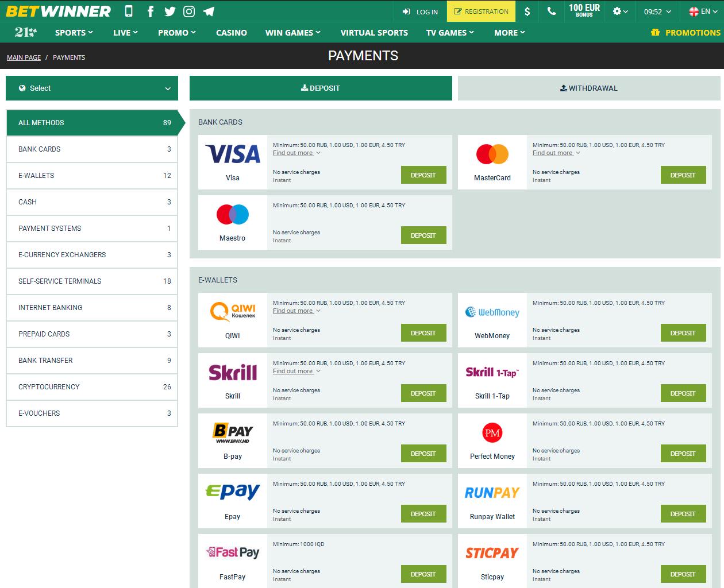Image resolution: width=724 pixels, height=588 pixels.
Task: Open the 09:52 time zone dropdown
Action: pos(657,11)
